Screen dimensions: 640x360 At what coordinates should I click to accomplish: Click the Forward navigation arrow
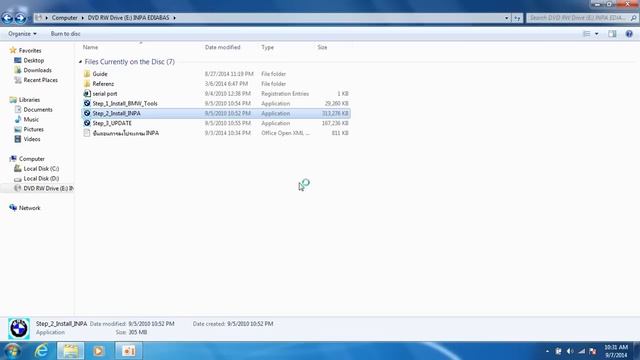pyautogui.click(x=20, y=18)
